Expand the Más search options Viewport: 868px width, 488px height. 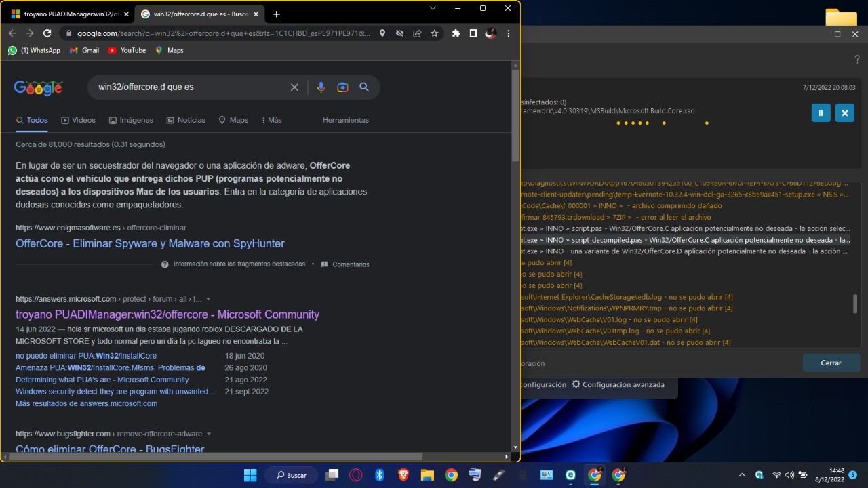[271, 120]
